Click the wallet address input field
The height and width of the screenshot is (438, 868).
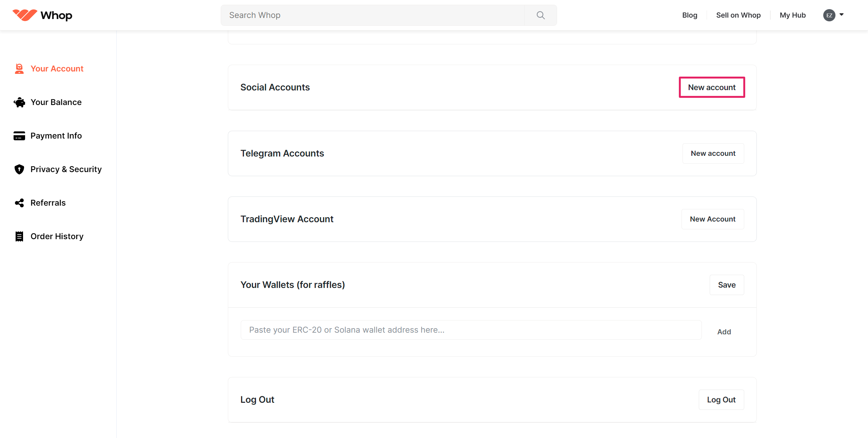click(471, 330)
